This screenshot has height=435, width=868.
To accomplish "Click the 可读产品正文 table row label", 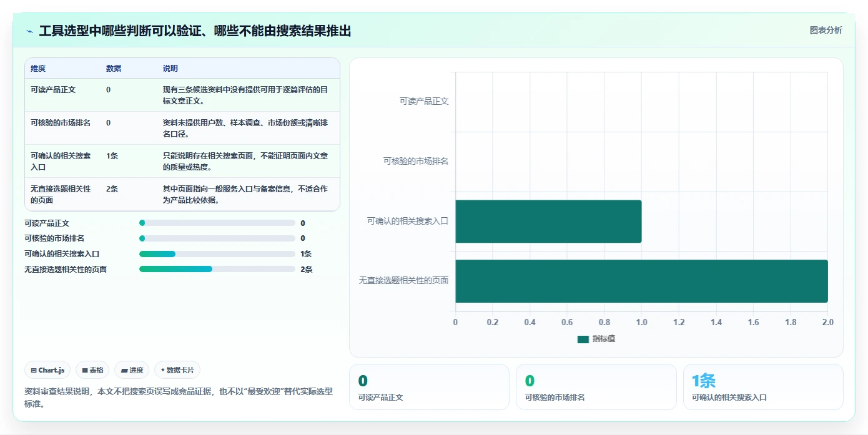I will pos(53,90).
